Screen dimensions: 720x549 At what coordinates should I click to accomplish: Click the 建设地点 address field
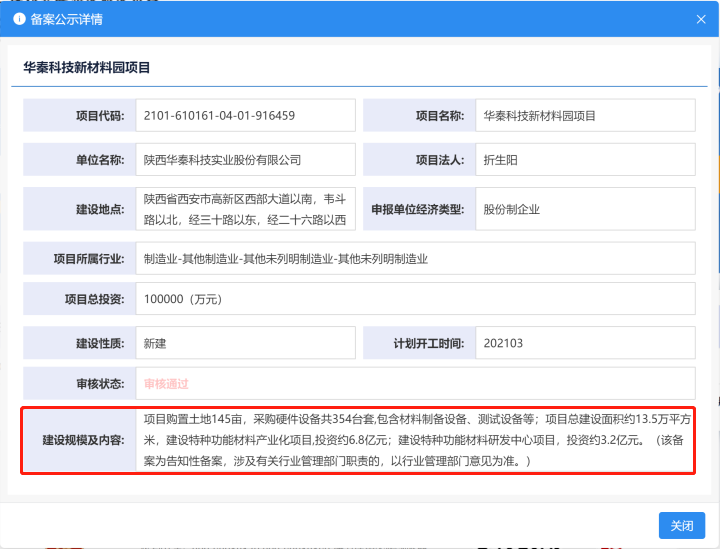[245, 209]
